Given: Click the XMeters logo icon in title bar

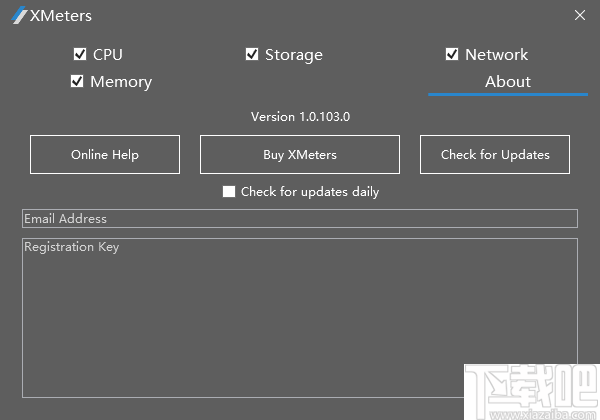Looking at the screenshot, I should coord(17,16).
